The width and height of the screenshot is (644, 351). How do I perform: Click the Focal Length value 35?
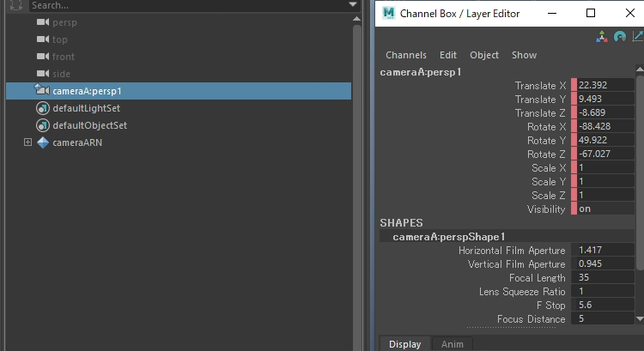pyautogui.click(x=603, y=277)
